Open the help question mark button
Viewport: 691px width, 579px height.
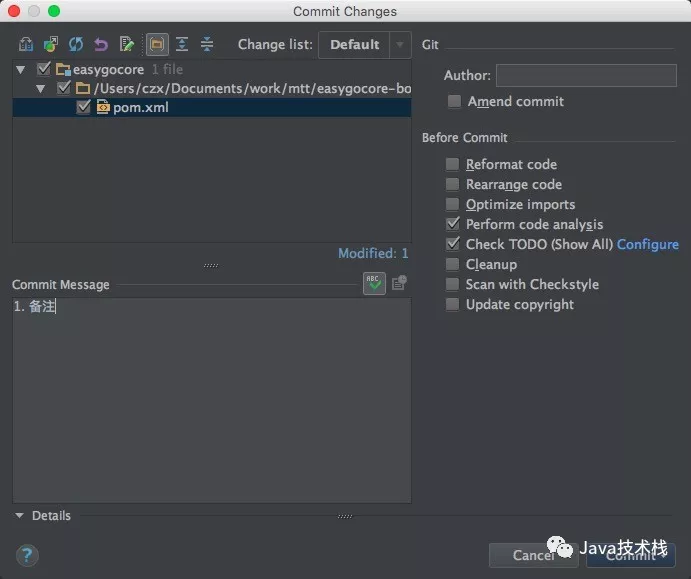28,556
